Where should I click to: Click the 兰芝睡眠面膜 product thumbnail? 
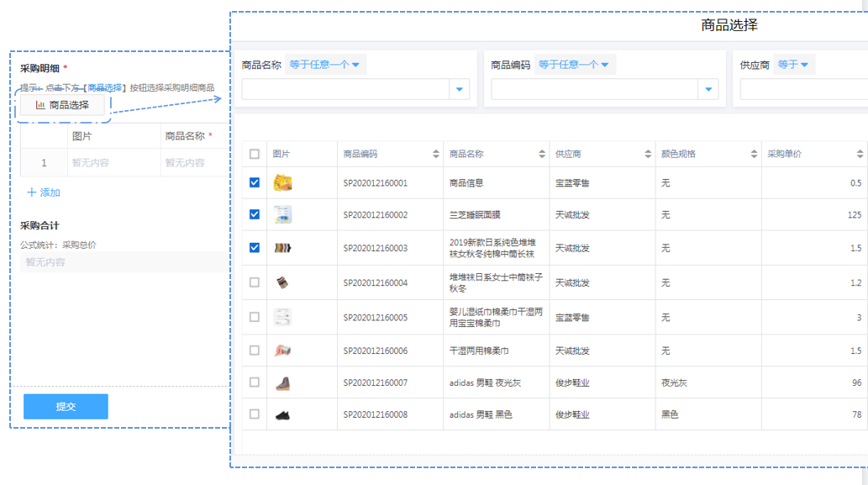[282, 214]
